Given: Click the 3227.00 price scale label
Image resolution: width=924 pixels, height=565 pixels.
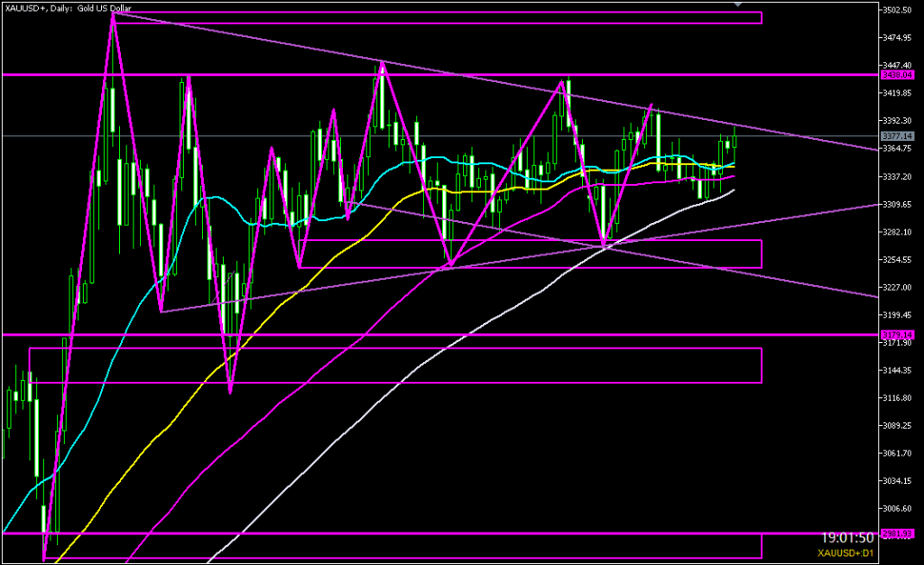Looking at the screenshot, I should 898,288.
